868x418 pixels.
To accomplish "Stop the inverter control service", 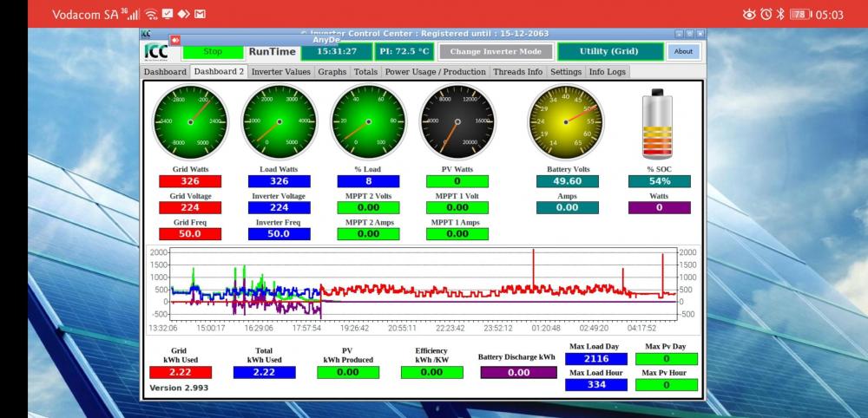I will [x=213, y=51].
